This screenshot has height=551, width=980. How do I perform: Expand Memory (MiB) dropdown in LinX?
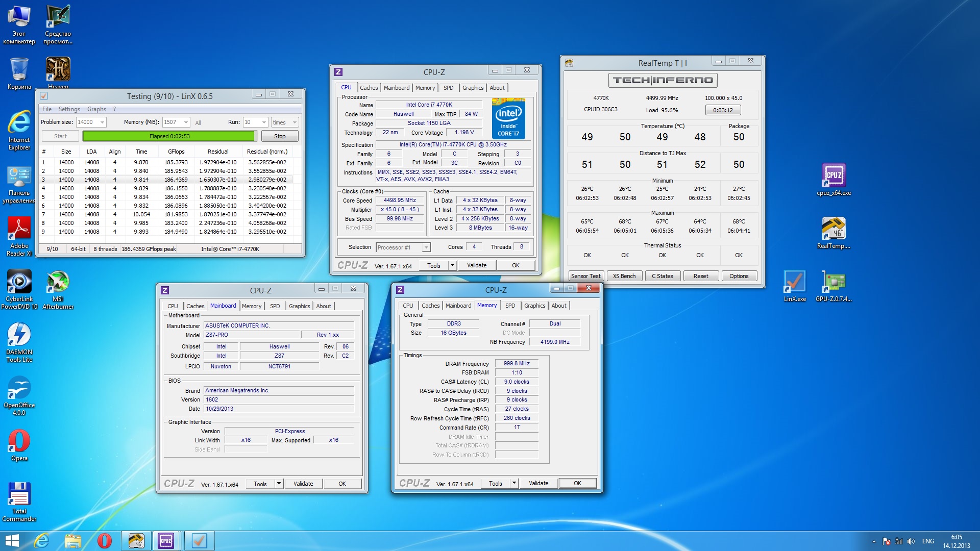coord(186,122)
